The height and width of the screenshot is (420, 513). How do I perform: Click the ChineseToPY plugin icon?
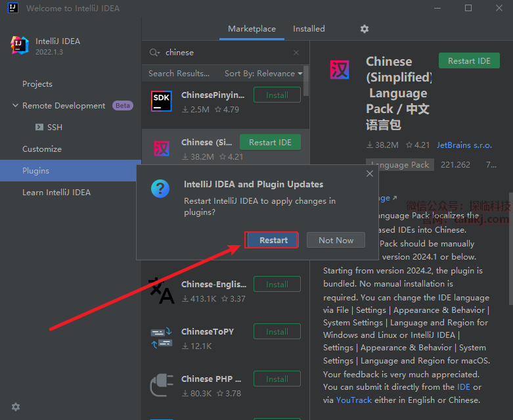coord(162,338)
